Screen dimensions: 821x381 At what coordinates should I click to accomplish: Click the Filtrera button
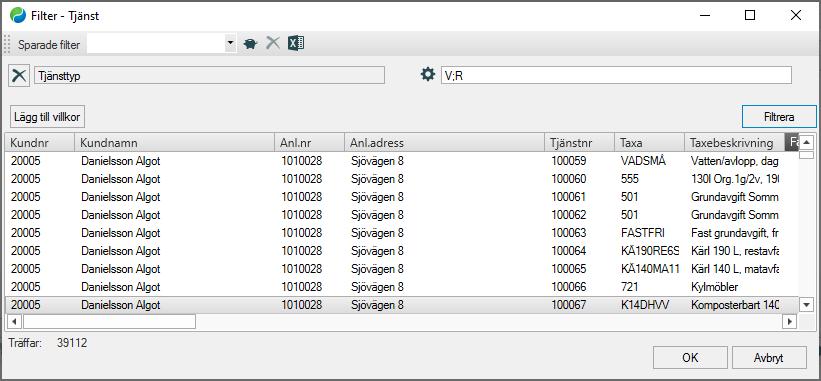[x=779, y=117]
